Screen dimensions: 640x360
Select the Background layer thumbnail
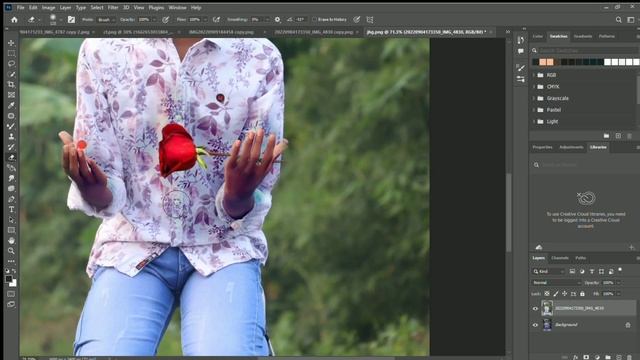coord(547,325)
